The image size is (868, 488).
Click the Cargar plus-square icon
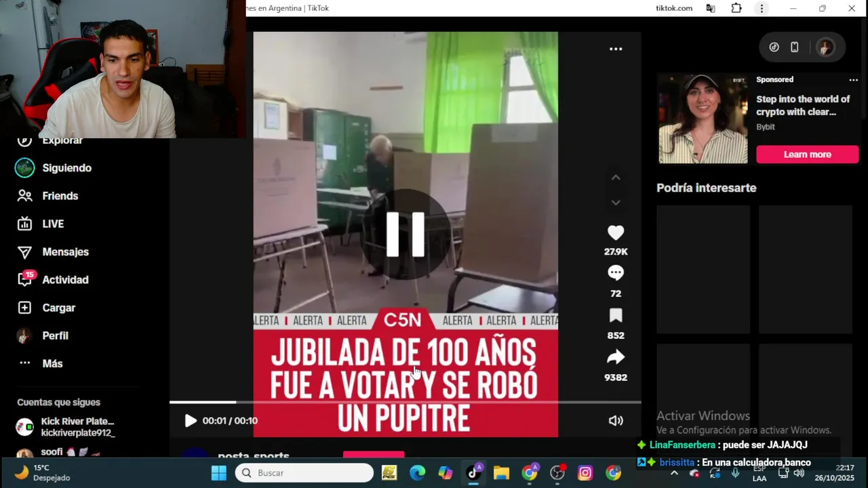pyautogui.click(x=24, y=308)
